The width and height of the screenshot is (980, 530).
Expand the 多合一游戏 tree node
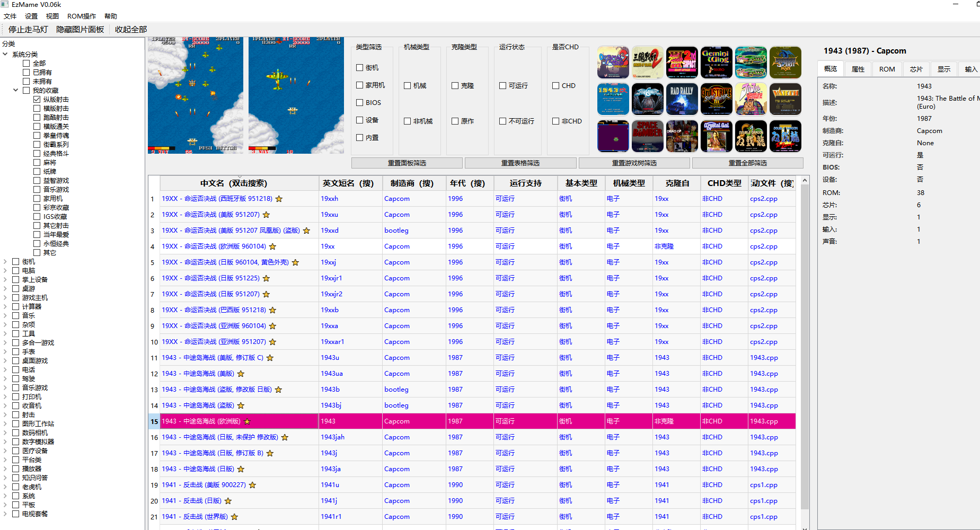coord(5,342)
